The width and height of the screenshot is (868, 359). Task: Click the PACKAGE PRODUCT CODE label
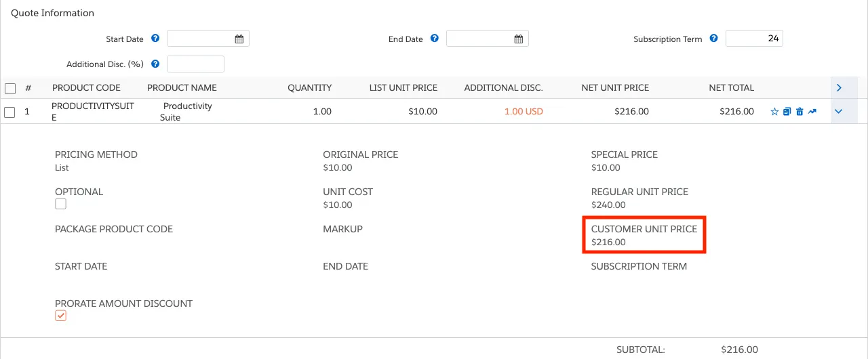pos(114,229)
